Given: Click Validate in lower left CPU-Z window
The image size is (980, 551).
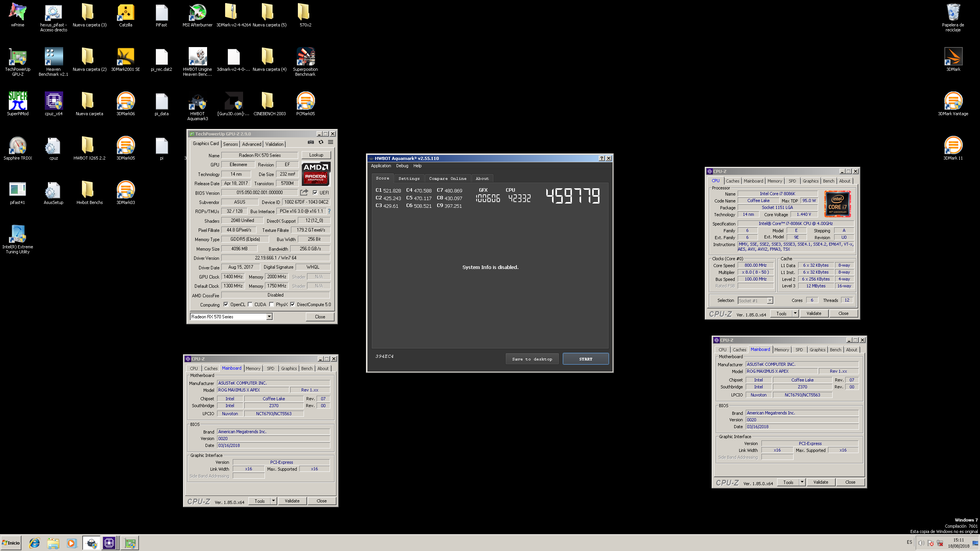Looking at the screenshot, I should (x=292, y=501).
